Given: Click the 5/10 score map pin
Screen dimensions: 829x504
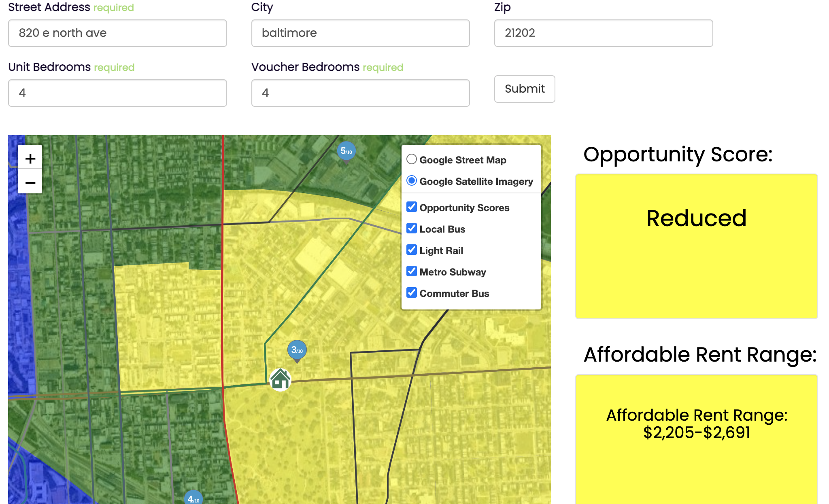Looking at the screenshot, I should pyautogui.click(x=346, y=151).
